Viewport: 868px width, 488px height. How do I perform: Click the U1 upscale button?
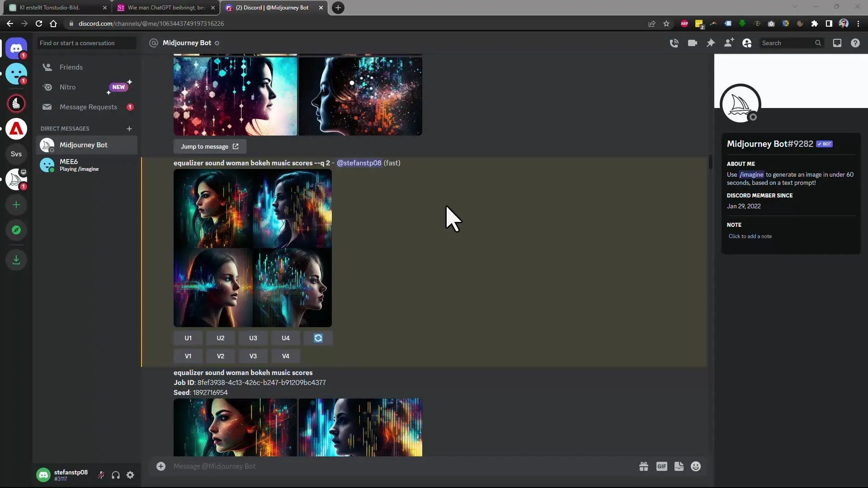point(189,338)
